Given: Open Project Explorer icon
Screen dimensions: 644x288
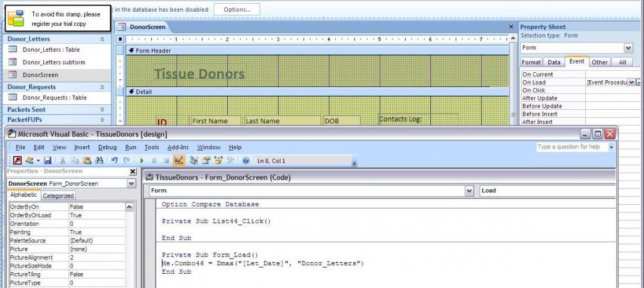Looking at the screenshot, I should point(194,161).
